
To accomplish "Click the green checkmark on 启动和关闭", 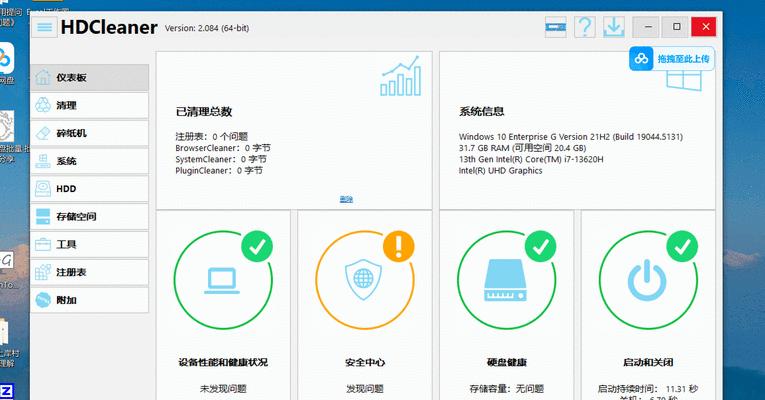I will pos(682,246).
